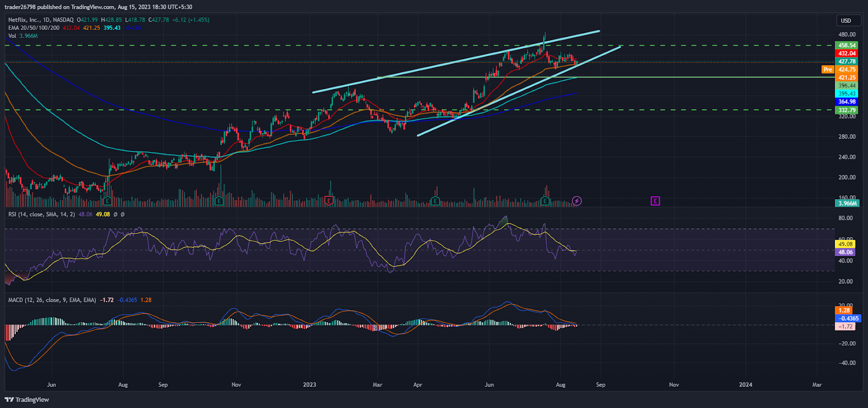The image size is (868, 408).
Task: Click the 332.79 green price-scale label
Action: 847,110
